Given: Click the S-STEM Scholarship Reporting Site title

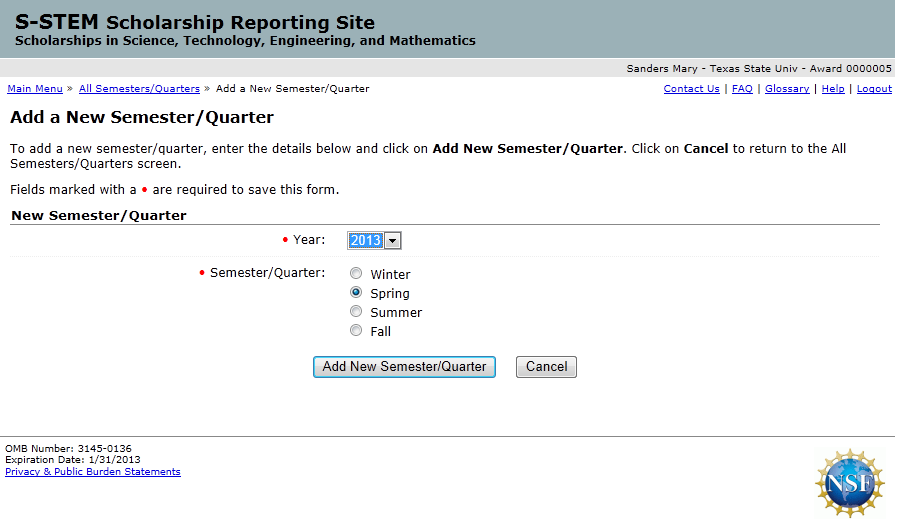Looking at the screenshot, I should (x=195, y=23).
